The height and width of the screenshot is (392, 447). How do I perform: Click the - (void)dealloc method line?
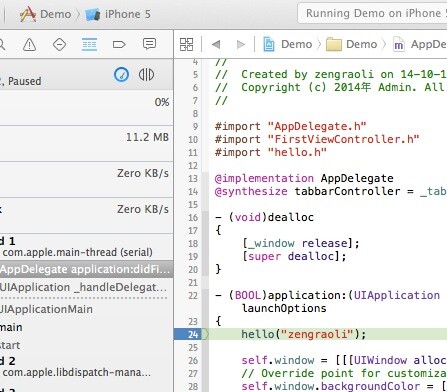(264, 217)
